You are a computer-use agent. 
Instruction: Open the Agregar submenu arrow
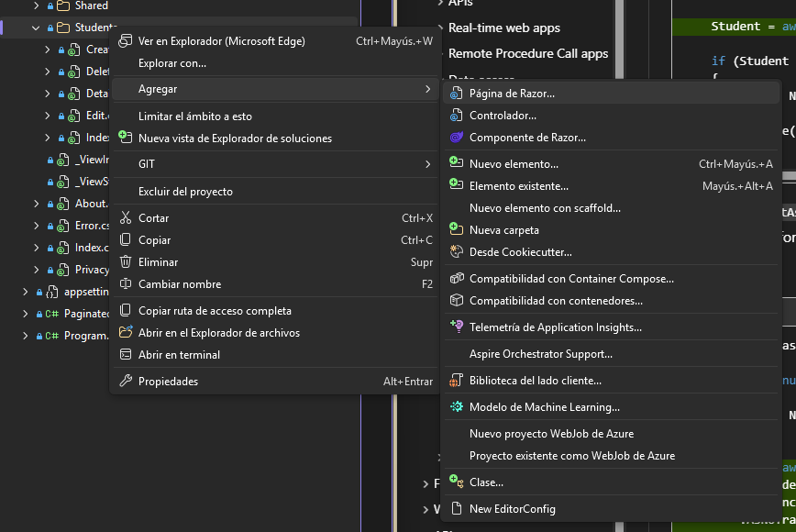tap(428, 89)
